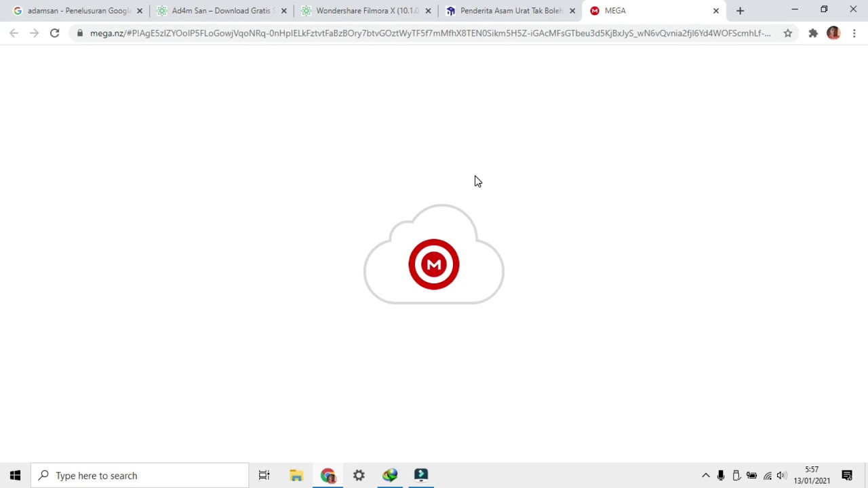Open the screen recorder taskbar app
The width and height of the screenshot is (868, 488).
421,475
